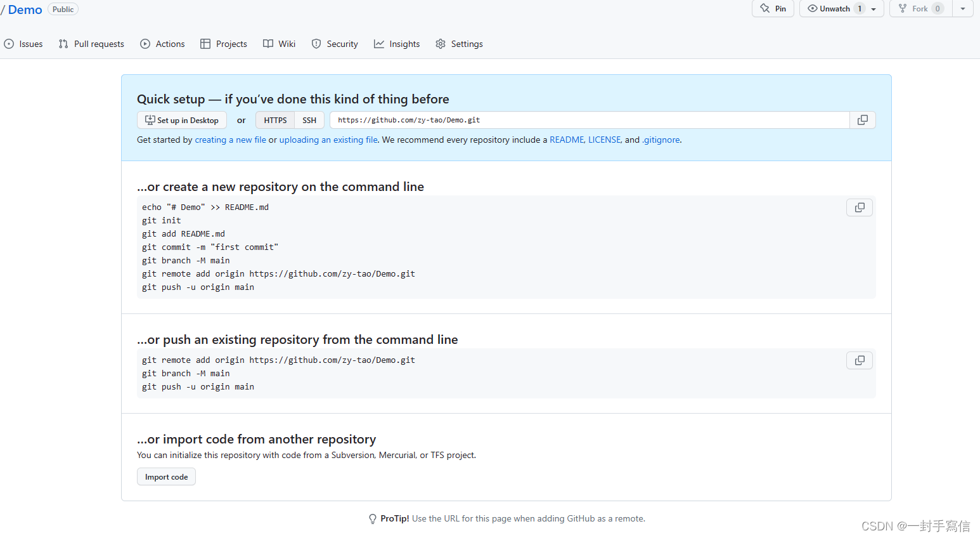Click the Projects table icon
Viewport: 980px width, 538px height.
(x=205, y=44)
